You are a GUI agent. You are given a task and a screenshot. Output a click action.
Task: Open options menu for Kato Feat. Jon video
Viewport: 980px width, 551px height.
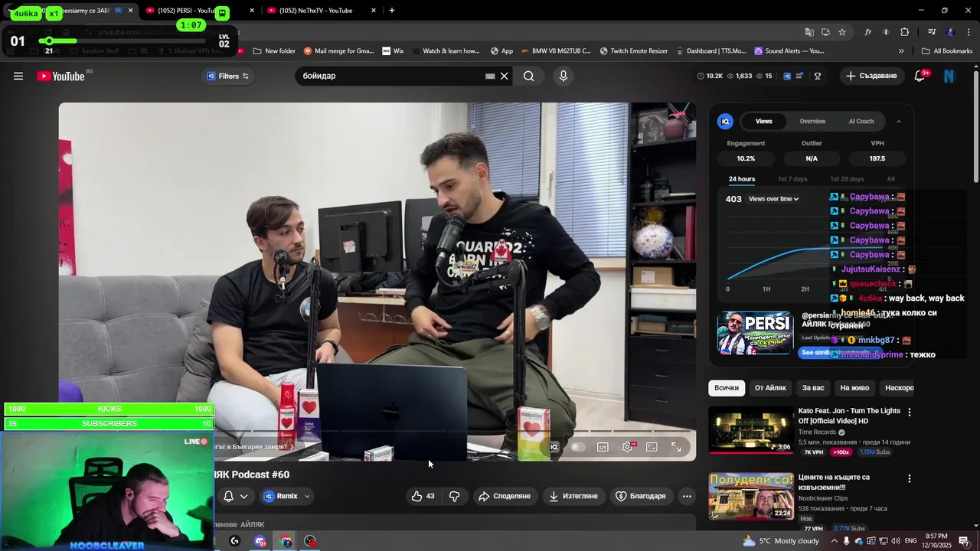point(910,412)
